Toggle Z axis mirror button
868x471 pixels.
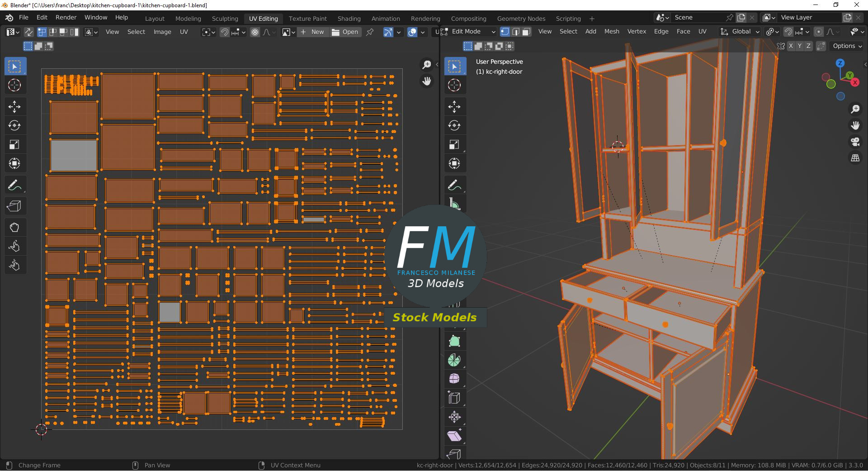point(808,46)
